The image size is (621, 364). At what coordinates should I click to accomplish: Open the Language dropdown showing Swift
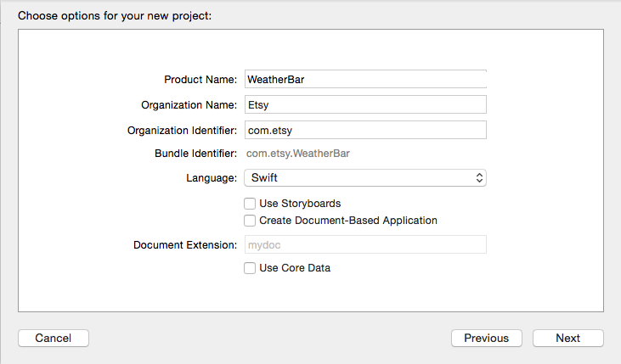pos(364,178)
